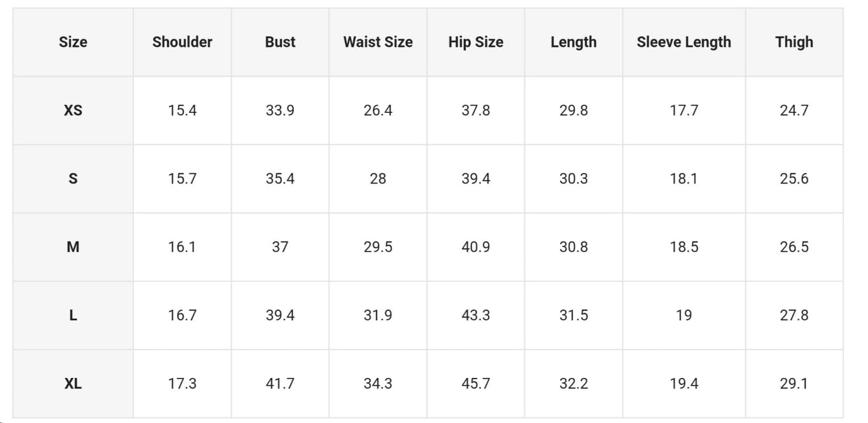
Task: Click the Size column header
Action: pos(73,42)
